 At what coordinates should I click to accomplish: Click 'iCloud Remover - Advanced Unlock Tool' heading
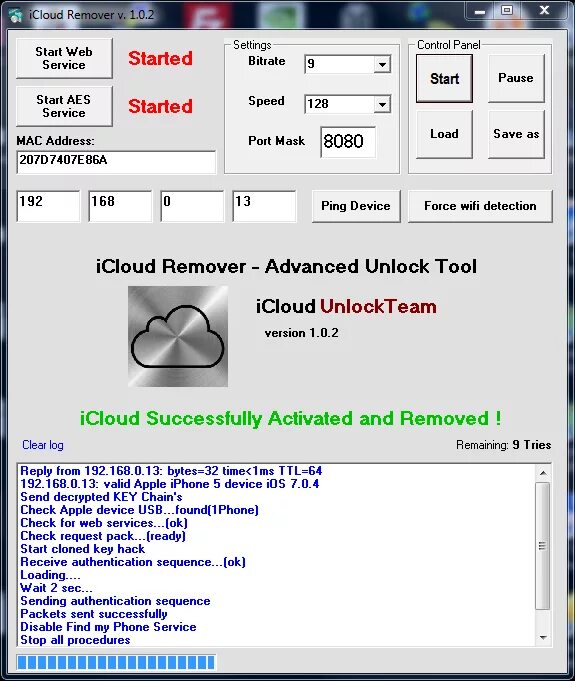pyautogui.click(x=286, y=266)
